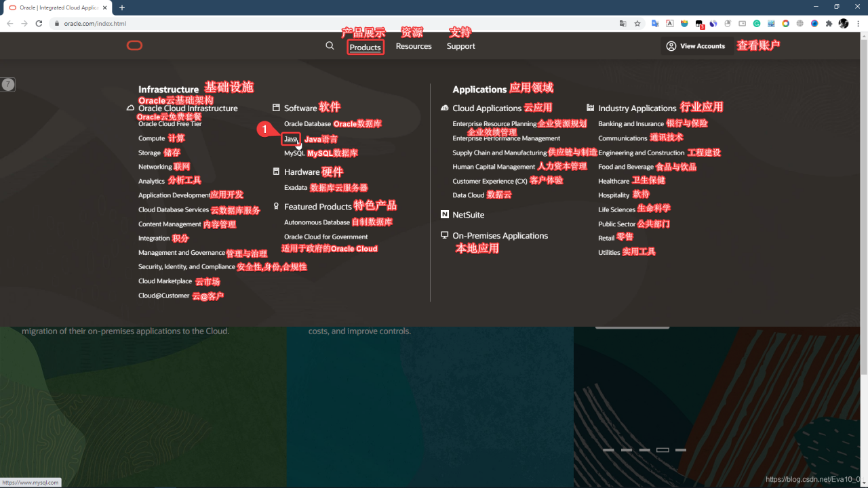The width and height of the screenshot is (868, 488).
Task: Open the Chrome three-dot menu
Action: (x=858, y=23)
